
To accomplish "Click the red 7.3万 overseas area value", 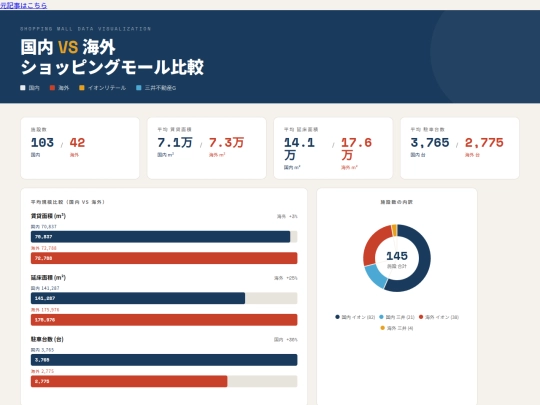I will point(226,142).
